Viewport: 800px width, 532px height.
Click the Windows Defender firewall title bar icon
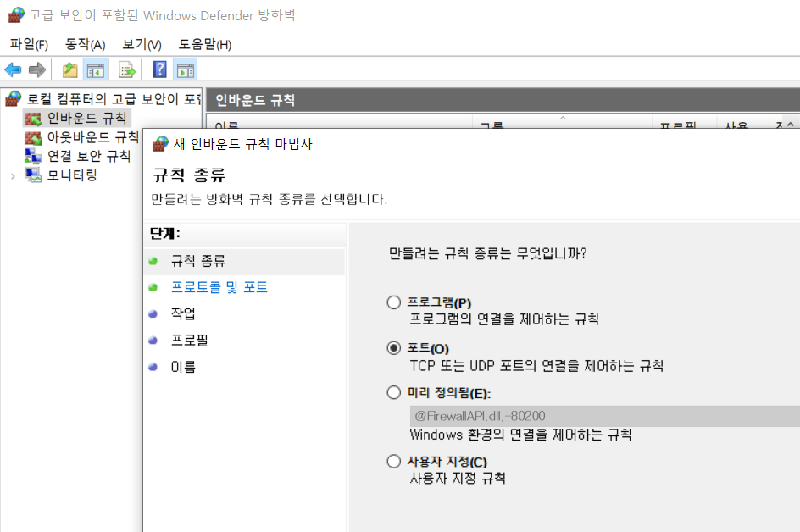[x=16, y=15]
